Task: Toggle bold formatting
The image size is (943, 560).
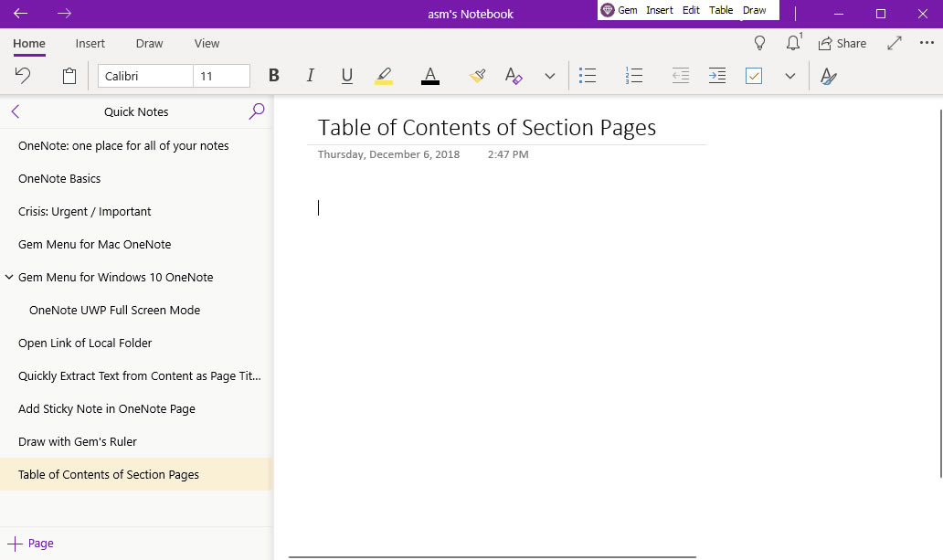Action: (x=273, y=76)
